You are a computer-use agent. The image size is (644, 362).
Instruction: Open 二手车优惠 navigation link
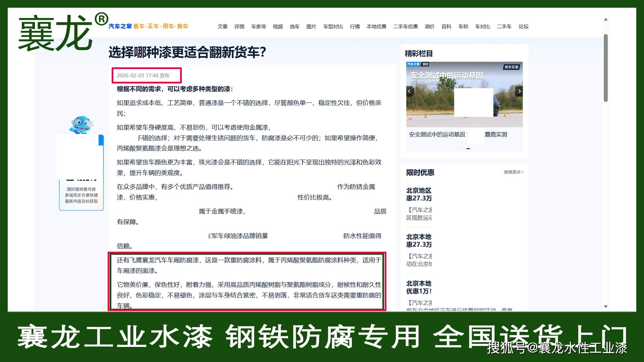click(406, 26)
